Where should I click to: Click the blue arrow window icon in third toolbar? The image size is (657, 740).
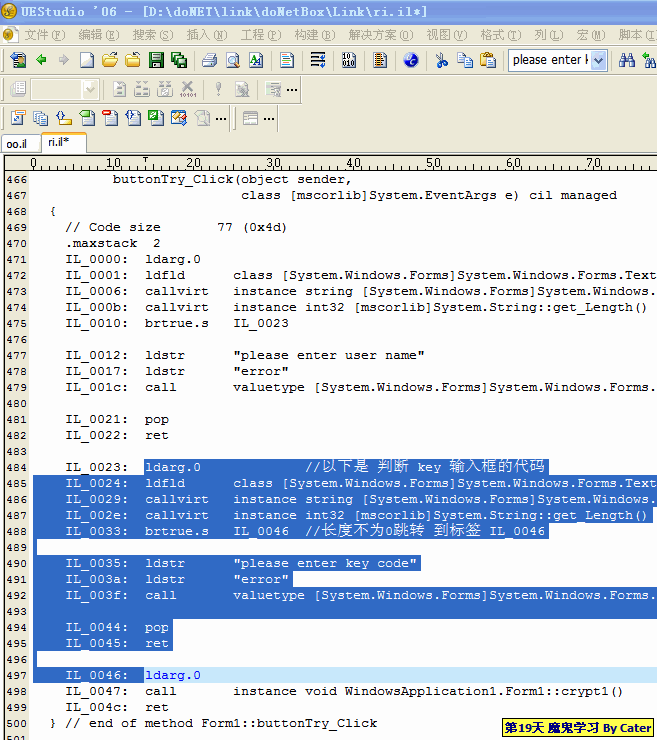point(18,118)
